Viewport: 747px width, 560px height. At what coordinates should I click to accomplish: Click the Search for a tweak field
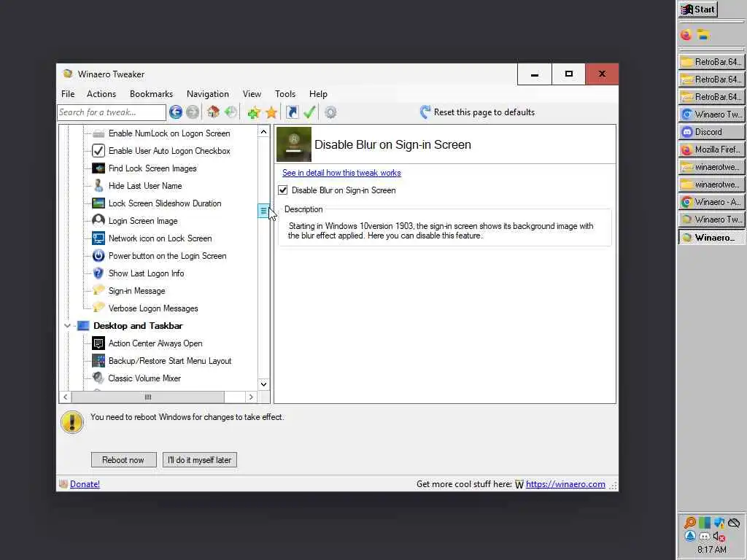[x=112, y=112]
